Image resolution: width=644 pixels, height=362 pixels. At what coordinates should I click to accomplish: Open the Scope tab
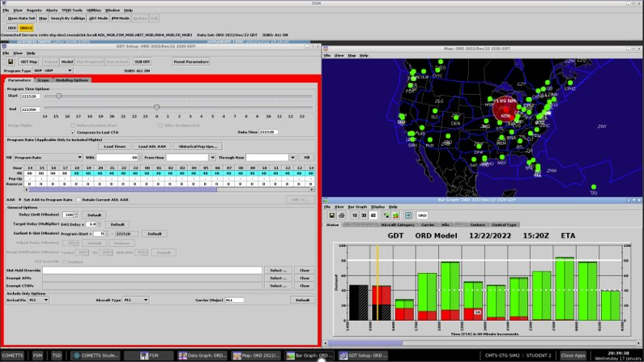(x=43, y=80)
